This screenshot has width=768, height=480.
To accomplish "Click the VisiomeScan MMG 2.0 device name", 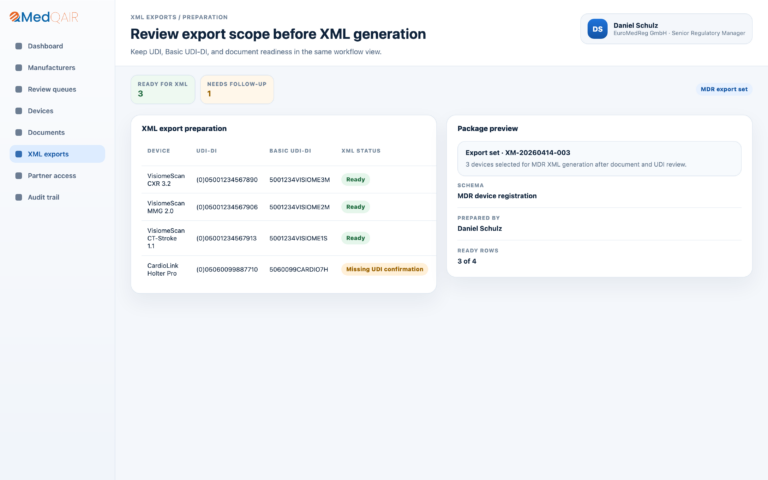I will tap(166, 207).
